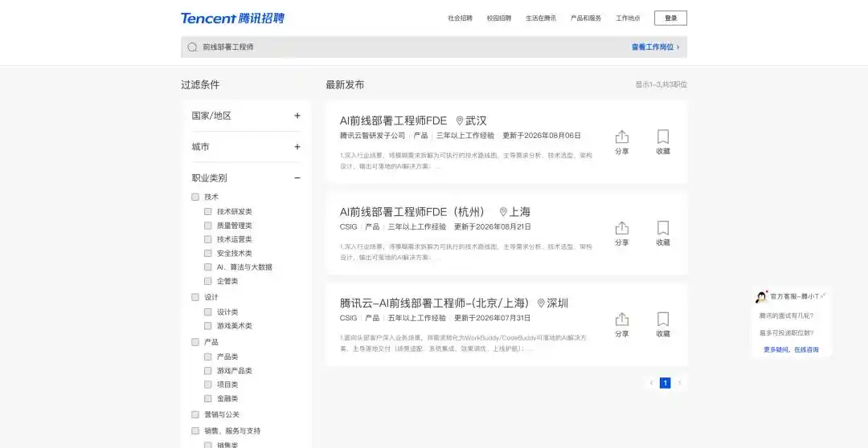Expand the 国家/地区 filter

coord(297,116)
